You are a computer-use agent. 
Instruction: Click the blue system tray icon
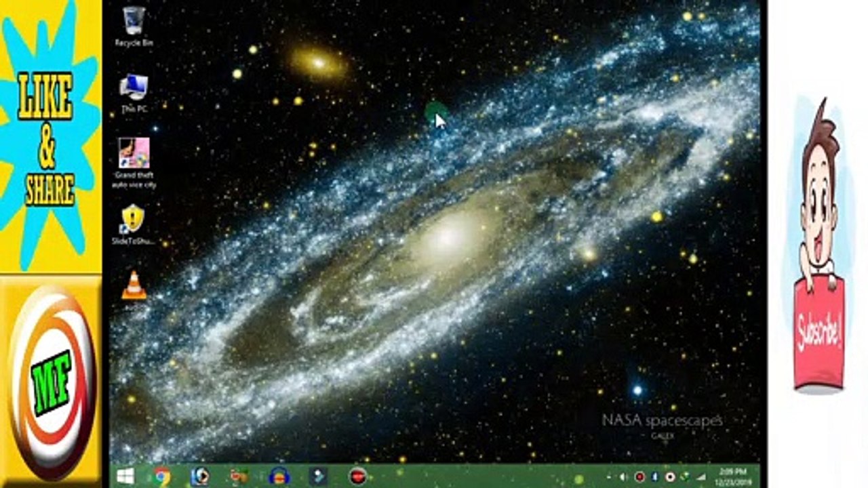(x=654, y=477)
